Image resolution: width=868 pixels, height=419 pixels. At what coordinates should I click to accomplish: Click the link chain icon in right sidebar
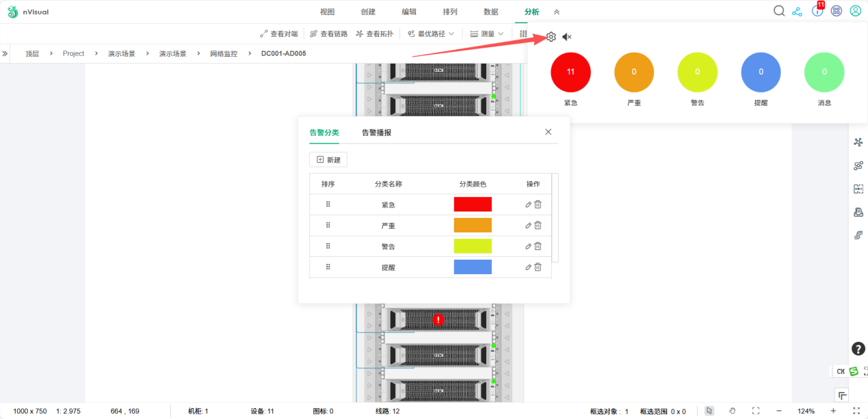(x=858, y=165)
